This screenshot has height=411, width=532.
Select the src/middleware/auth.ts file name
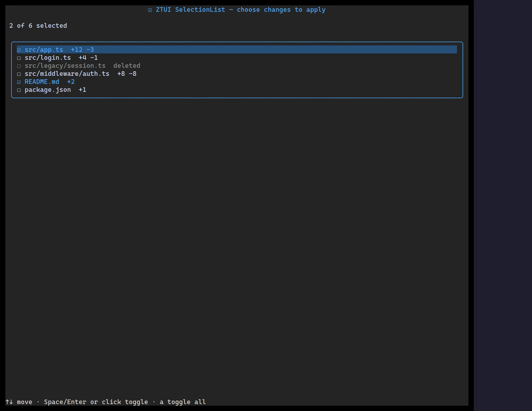click(x=67, y=74)
